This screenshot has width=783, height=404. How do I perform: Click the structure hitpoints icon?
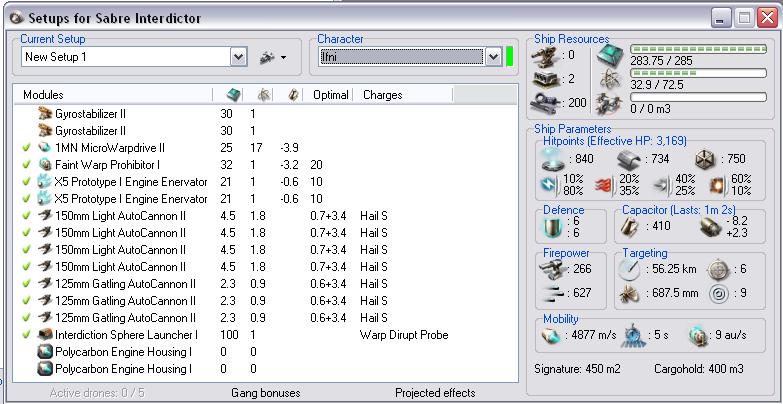tap(705, 159)
